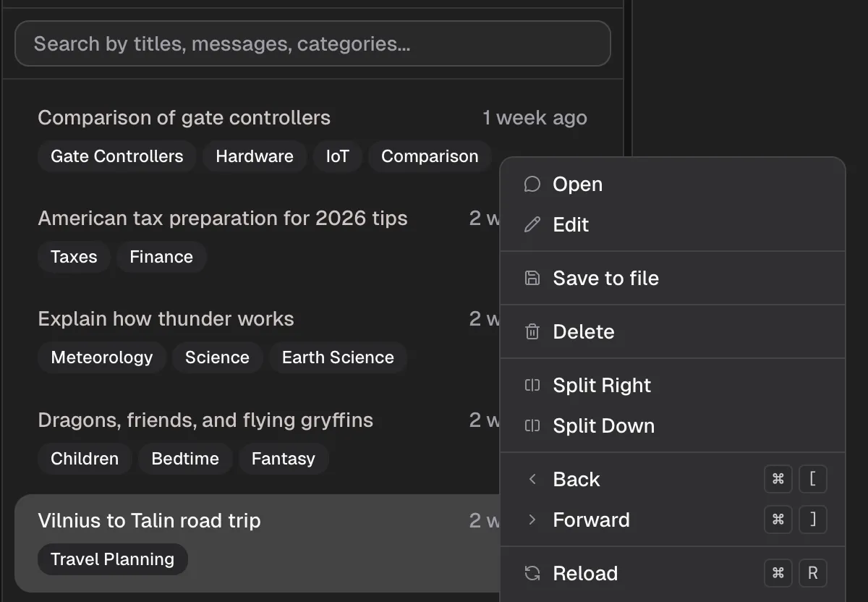Viewport: 868px width, 602px height.
Task: Click the Back chevron arrow icon
Action: point(532,480)
